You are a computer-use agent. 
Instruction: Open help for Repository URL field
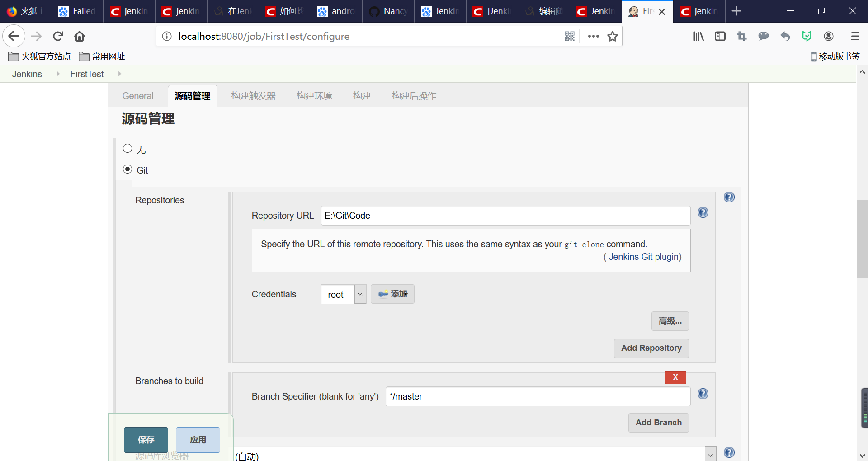tap(703, 212)
